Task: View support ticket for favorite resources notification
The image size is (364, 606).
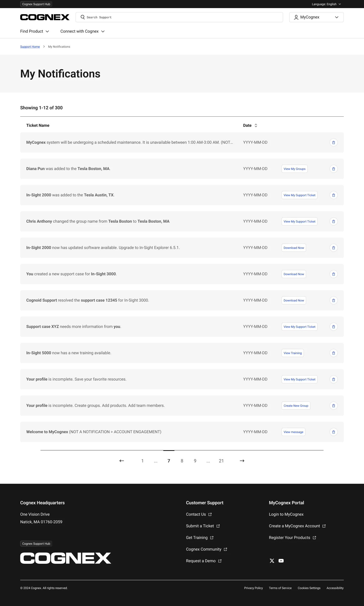Action: pos(300,379)
